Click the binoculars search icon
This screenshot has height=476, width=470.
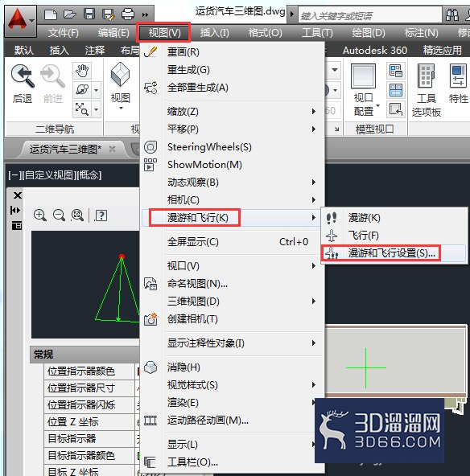(452, 14)
